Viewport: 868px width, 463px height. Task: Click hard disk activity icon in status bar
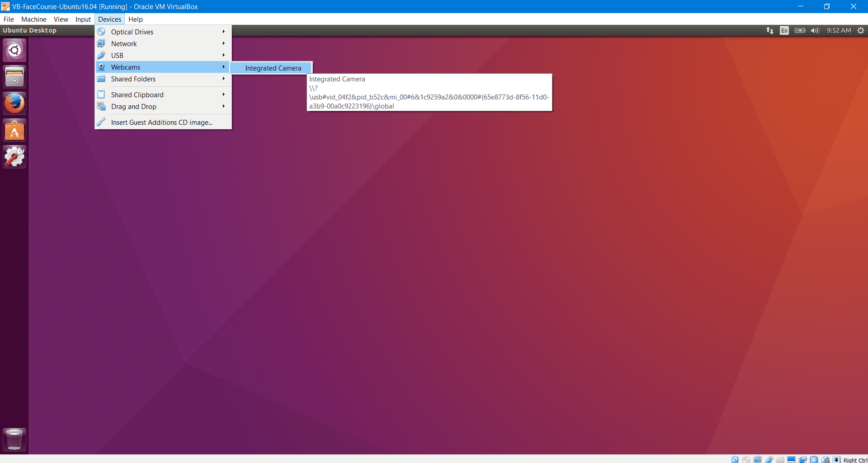(x=735, y=459)
